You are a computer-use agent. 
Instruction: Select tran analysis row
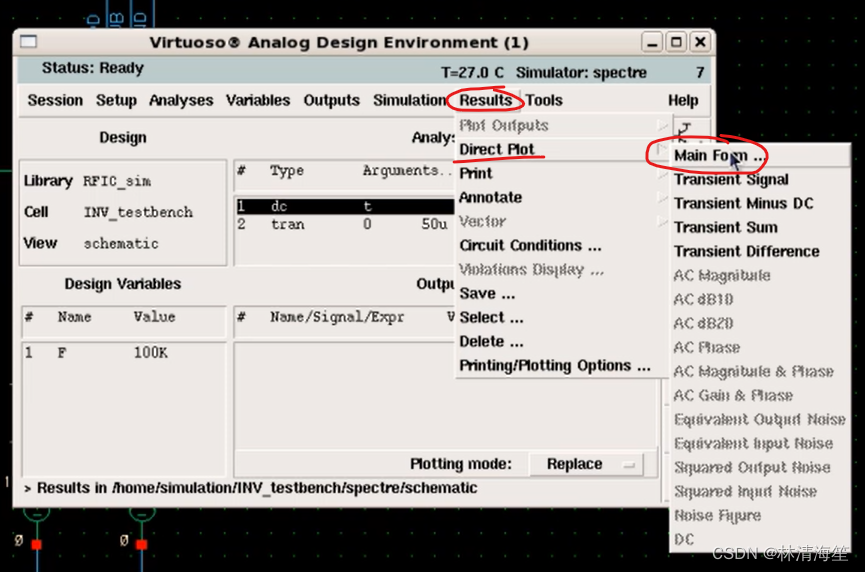coord(345,224)
